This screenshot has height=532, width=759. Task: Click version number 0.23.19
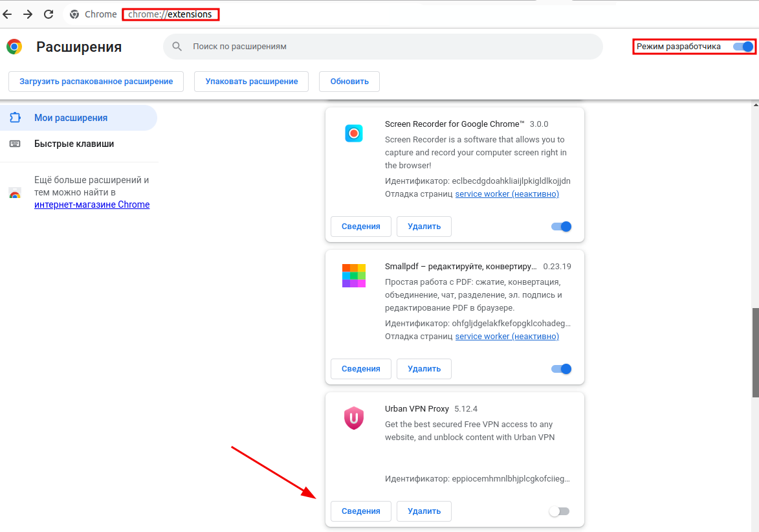(x=556, y=266)
